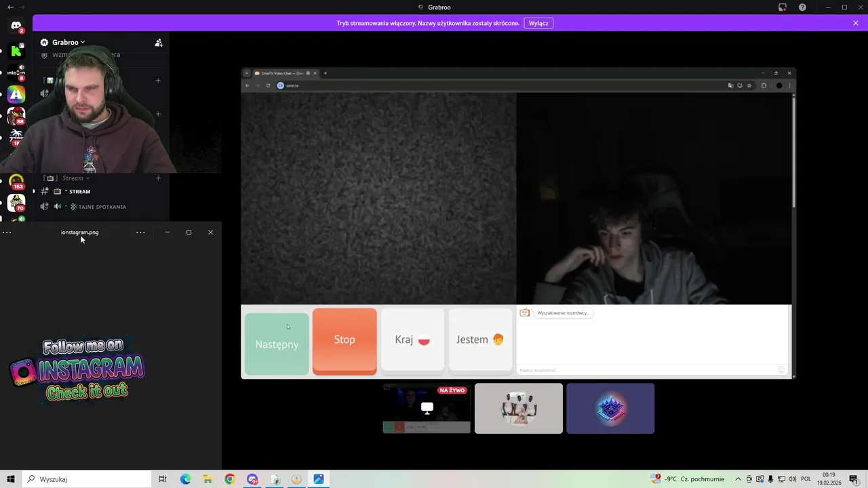Click the chat message input field
Image resolution: width=868 pixels, height=488 pixels.
pyautogui.click(x=648, y=370)
